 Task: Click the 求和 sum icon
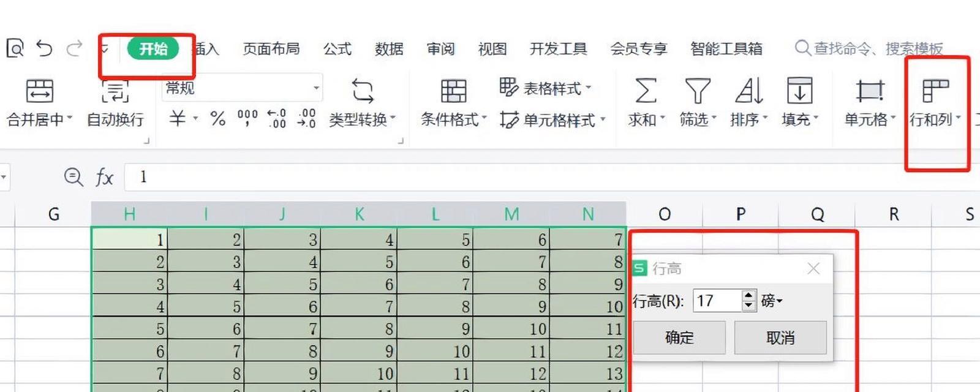coord(646,91)
